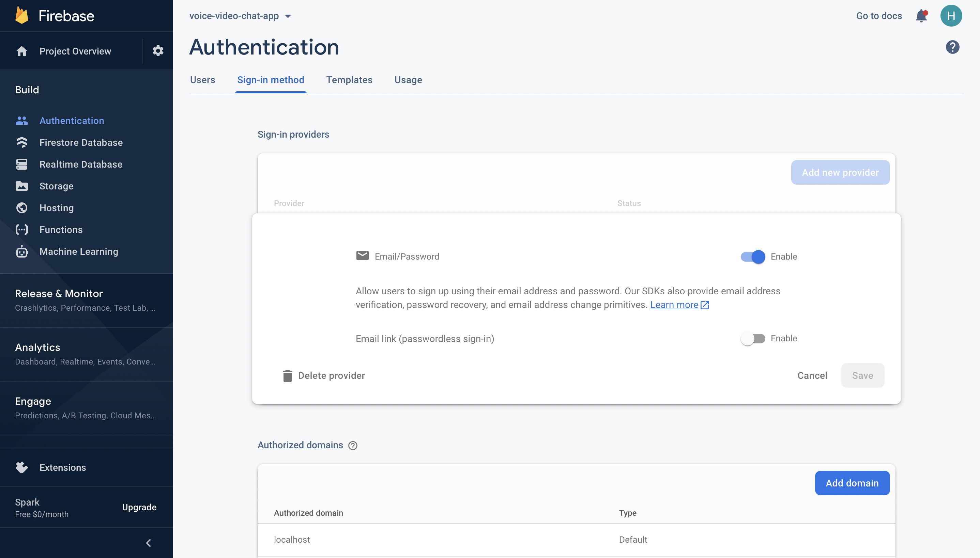Click the Upgrade plan link
Screen dimensions: 980x558
point(139,507)
